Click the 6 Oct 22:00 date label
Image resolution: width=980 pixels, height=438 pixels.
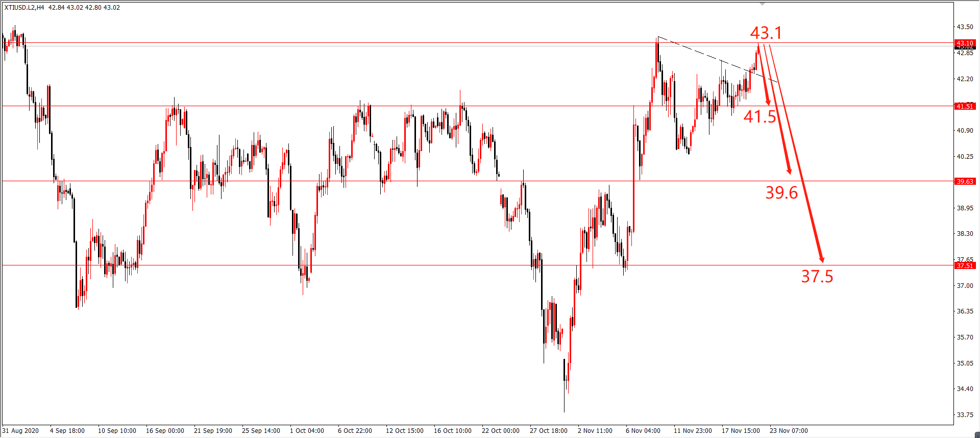point(355,431)
